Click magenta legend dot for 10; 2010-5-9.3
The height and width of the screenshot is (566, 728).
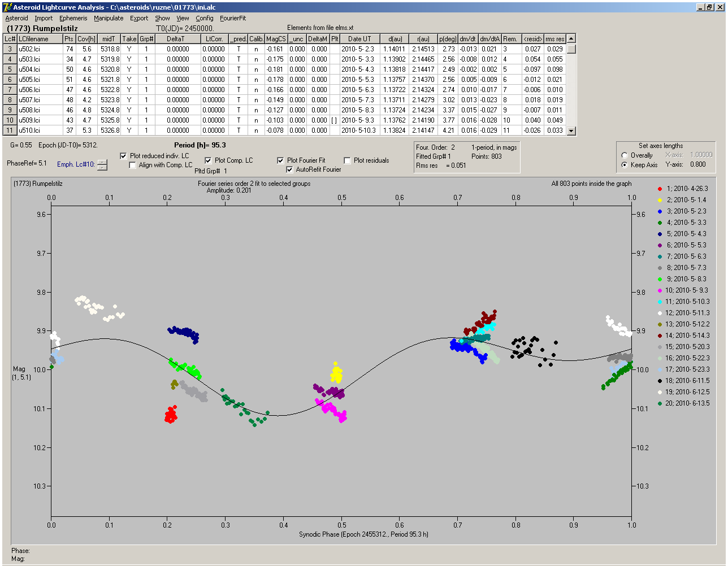click(660, 290)
